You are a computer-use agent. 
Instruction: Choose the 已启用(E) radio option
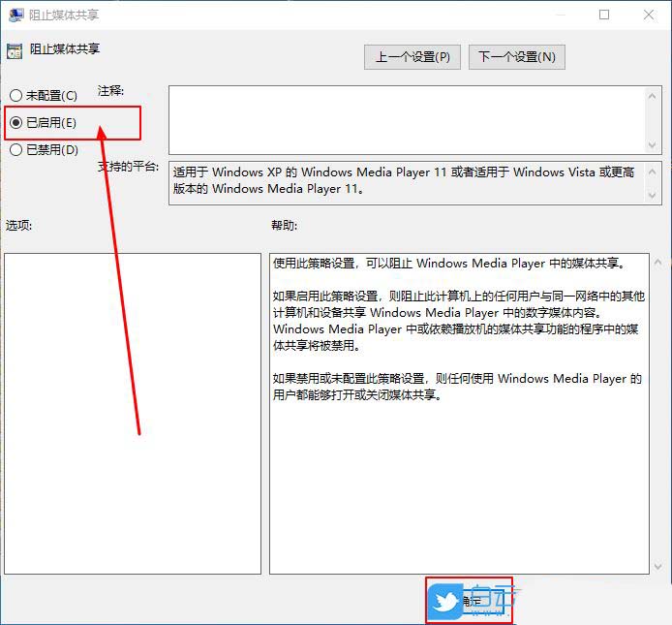click(15, 123)
